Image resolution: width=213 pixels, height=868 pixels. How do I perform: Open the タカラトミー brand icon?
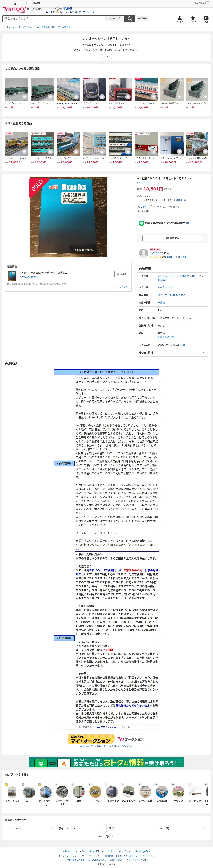tap(128, 792)
